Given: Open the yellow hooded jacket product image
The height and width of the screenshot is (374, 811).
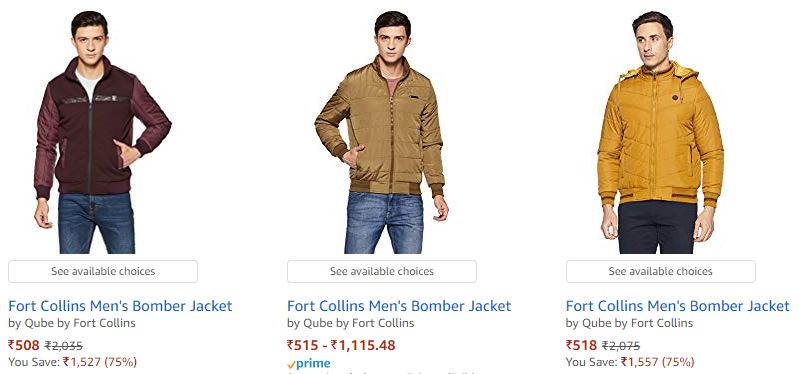Looking at the screenshot, I should click(x=660, y=132).
